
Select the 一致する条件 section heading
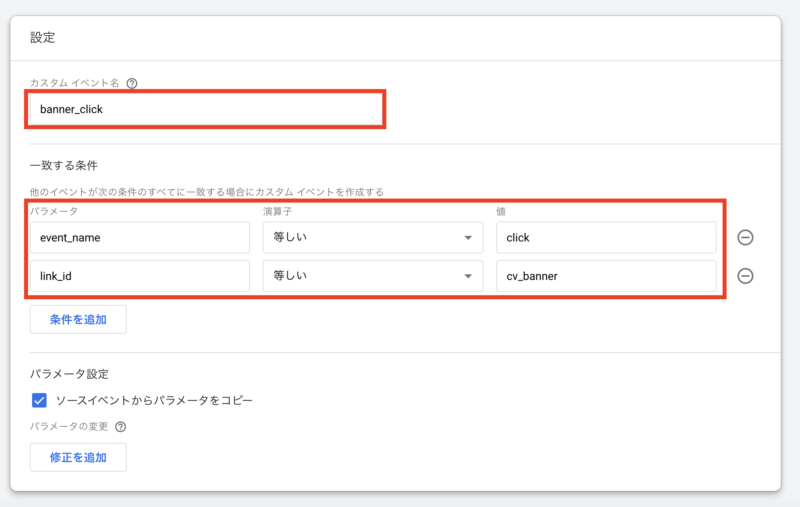[x=63, y=165]
